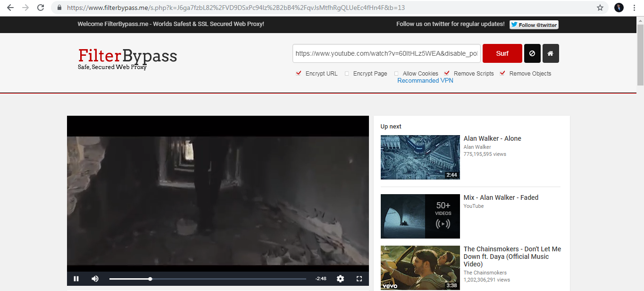Open video settings gear
Image resolution: width=644 pixels, height=291 pixels.
click(x=340, y=279)
